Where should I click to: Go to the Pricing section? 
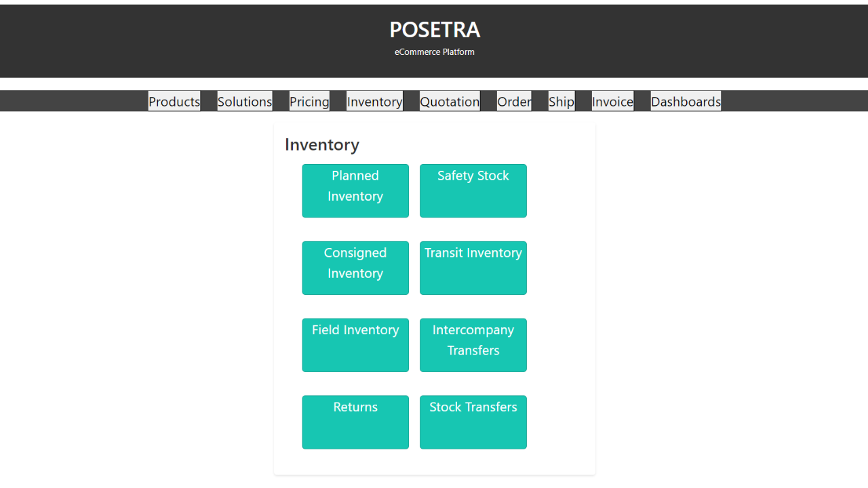pyautogui.click(x=309, y=101)
